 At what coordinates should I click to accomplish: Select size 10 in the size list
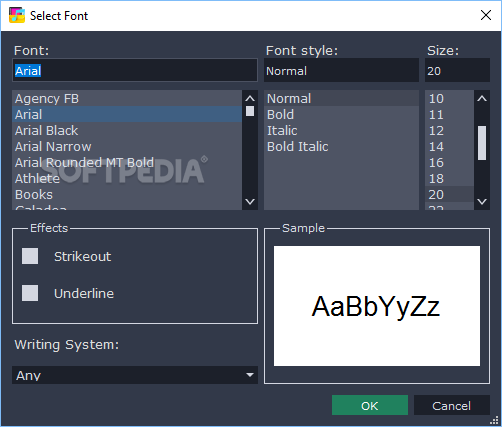tap(449, 98)
